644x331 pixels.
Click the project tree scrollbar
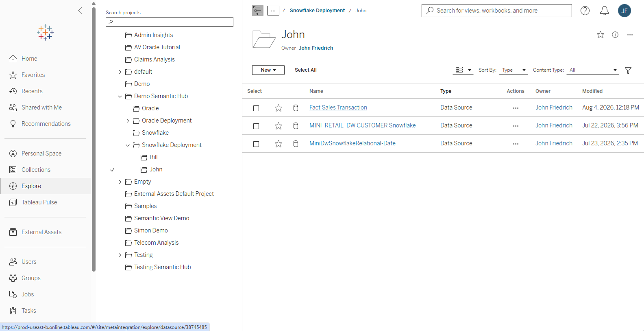click(x=94, y=139)
